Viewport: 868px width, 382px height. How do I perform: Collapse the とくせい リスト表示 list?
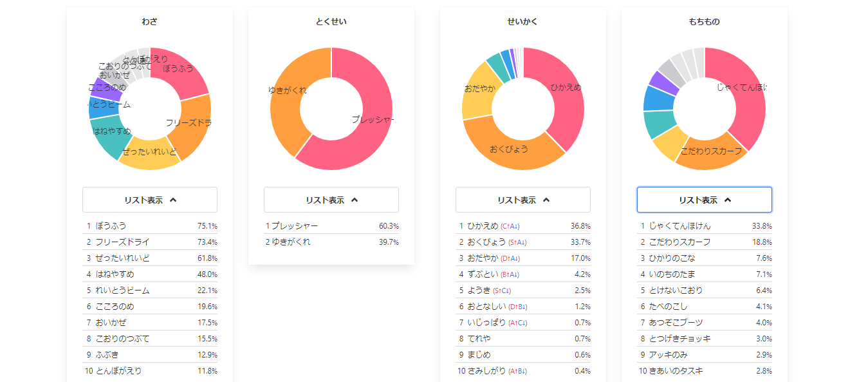tap(331, 200)
